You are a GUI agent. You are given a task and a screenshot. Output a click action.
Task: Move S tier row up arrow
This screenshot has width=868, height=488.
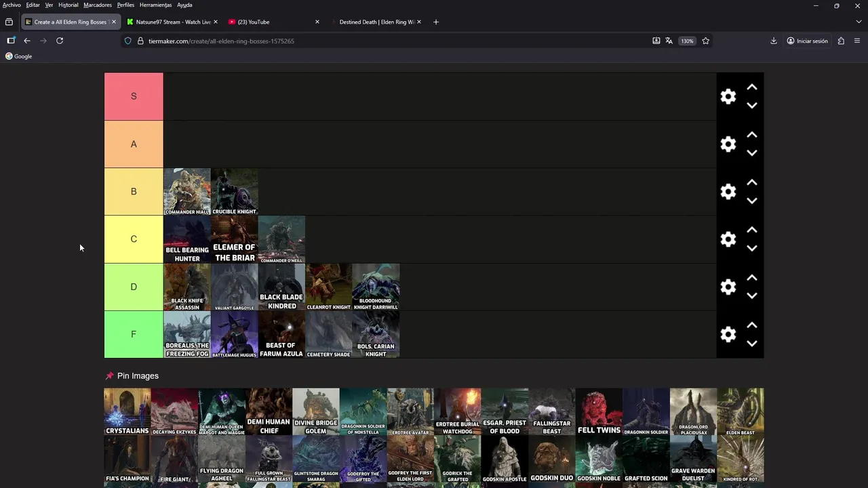tap(751, 87)
